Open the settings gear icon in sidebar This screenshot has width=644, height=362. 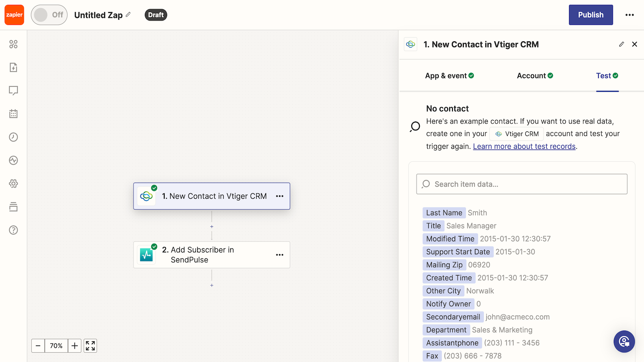click(13, 183)
